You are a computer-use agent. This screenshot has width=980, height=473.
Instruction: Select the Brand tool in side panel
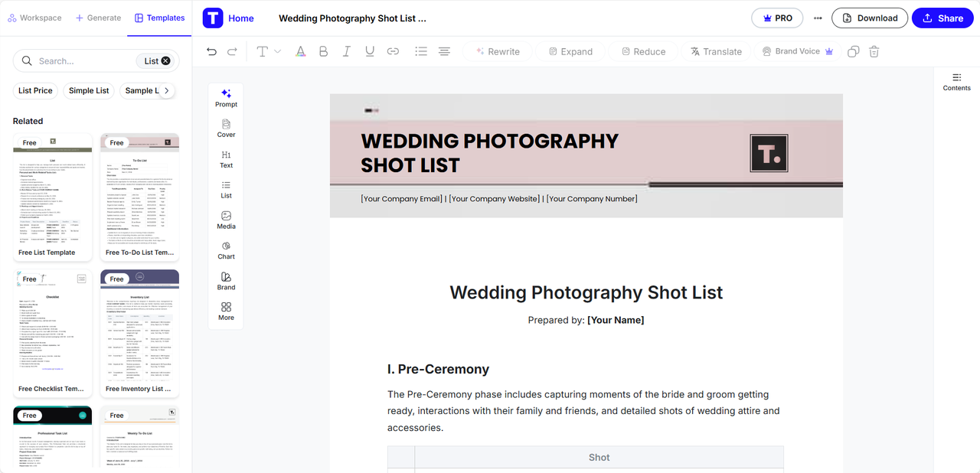click(x=226, y=281)
